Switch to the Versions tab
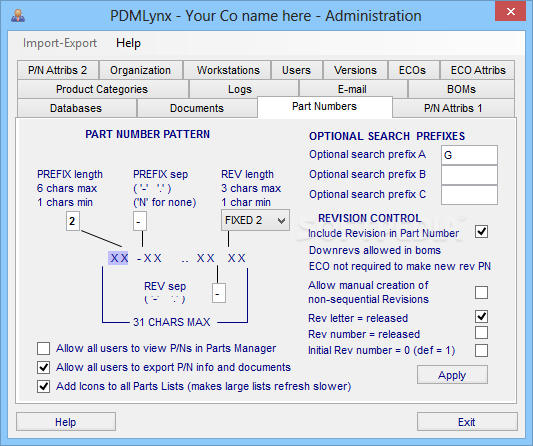This screenshot has width=533, height=446. 355,70
